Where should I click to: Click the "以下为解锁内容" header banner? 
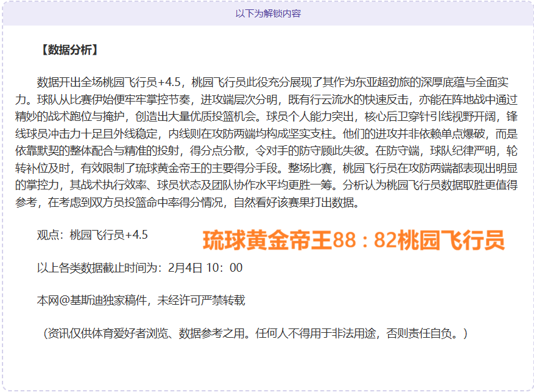(268, 13)
